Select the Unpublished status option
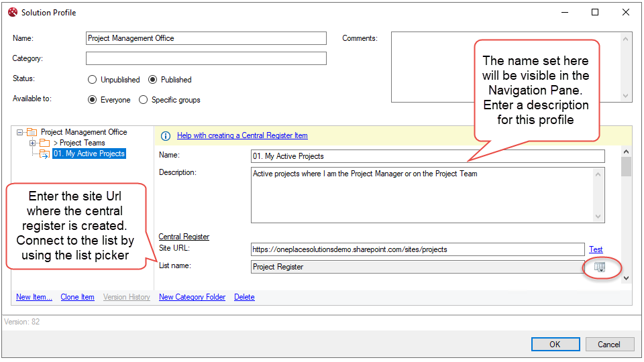 point(93,80)
